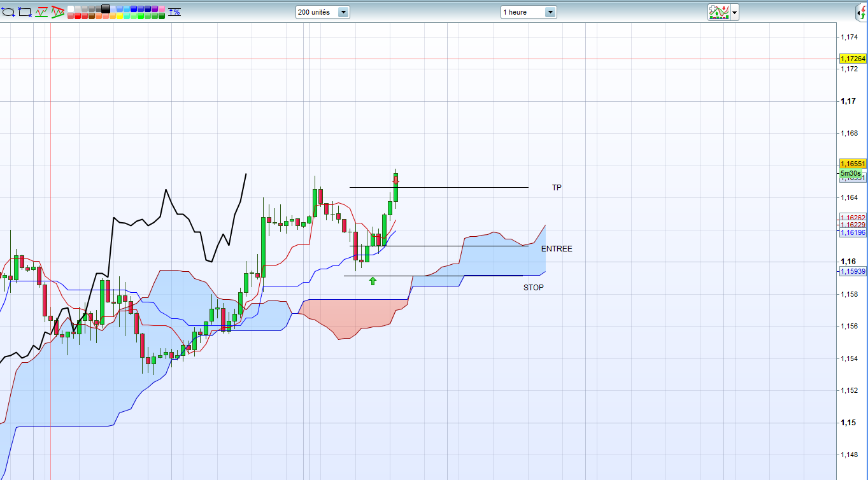Pick the turquoise color swatch
The height and width of the screenshot is (480, 868).
pyautogui.click(x=127, y=16)
